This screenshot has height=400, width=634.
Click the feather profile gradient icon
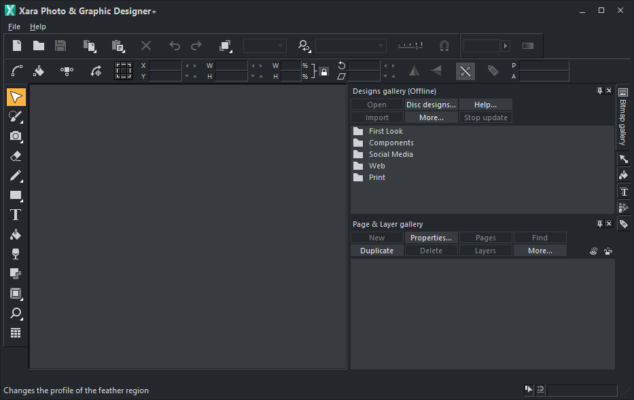[x=528, y=46]
